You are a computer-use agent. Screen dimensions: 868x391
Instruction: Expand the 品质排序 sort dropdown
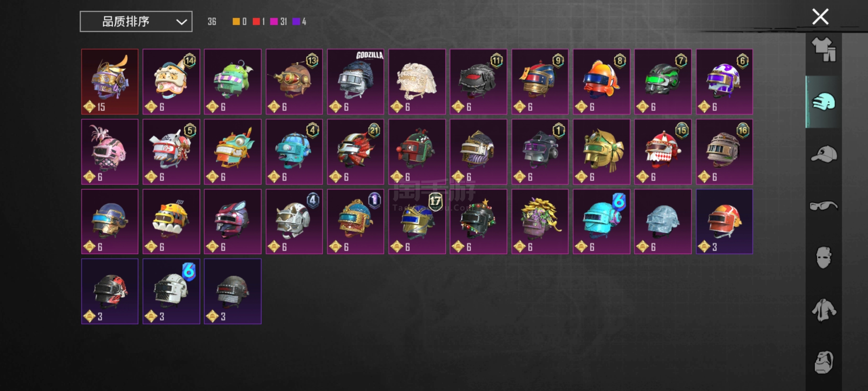coord(136,22)
